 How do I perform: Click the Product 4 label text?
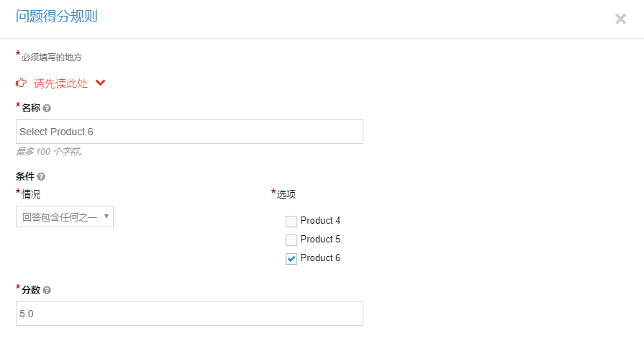coord(320,220)
